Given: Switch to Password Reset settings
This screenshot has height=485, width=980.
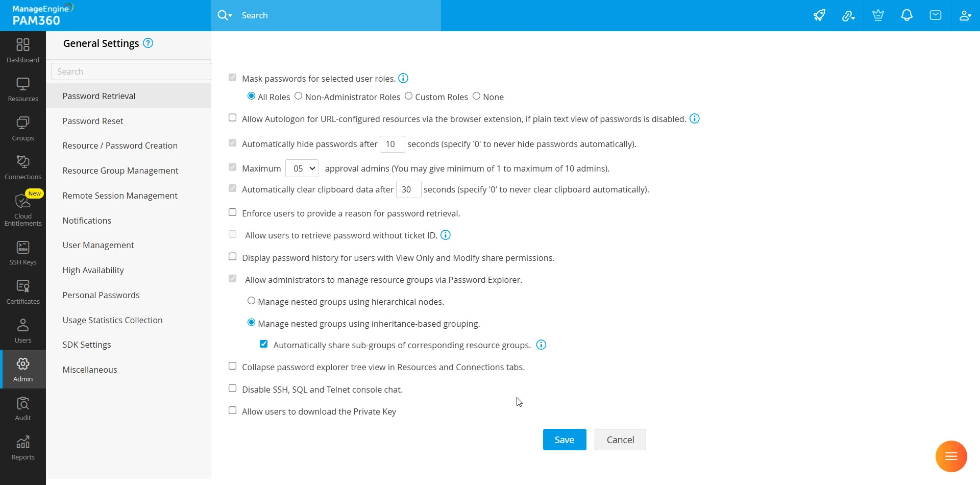Looking at the screenshot, I should point(93,120).
